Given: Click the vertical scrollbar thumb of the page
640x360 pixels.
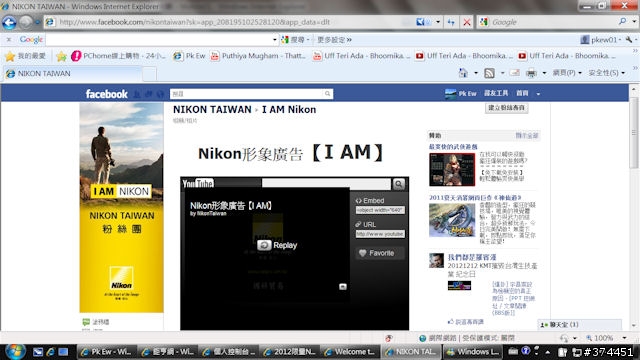Looking at the screenshot, I should point(633,133).
